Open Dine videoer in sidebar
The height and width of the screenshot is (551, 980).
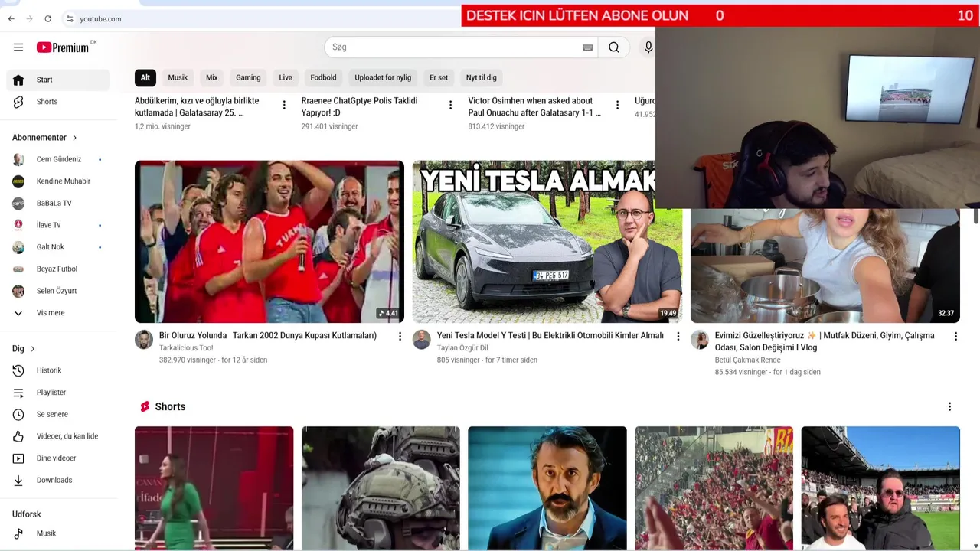pos(58,458)
